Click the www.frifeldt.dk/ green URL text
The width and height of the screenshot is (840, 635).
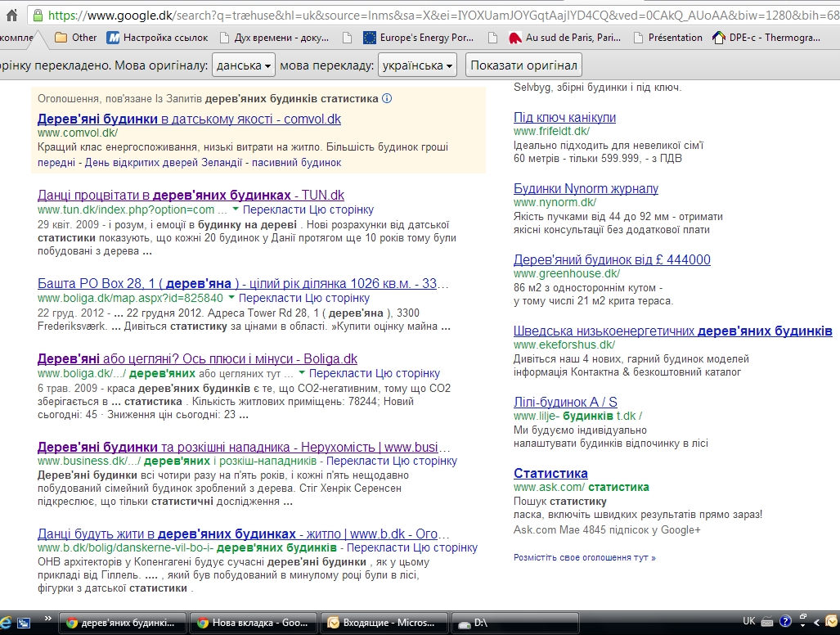coord(552,131)
